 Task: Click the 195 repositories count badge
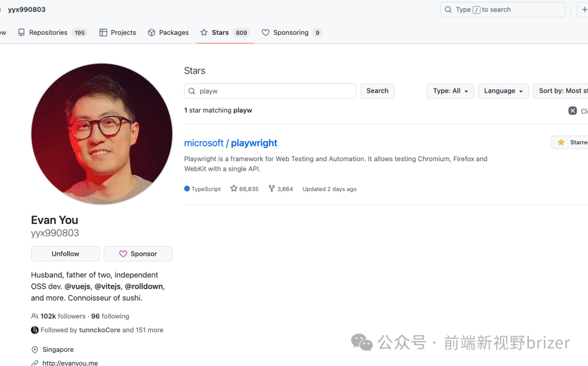point(79,33)
